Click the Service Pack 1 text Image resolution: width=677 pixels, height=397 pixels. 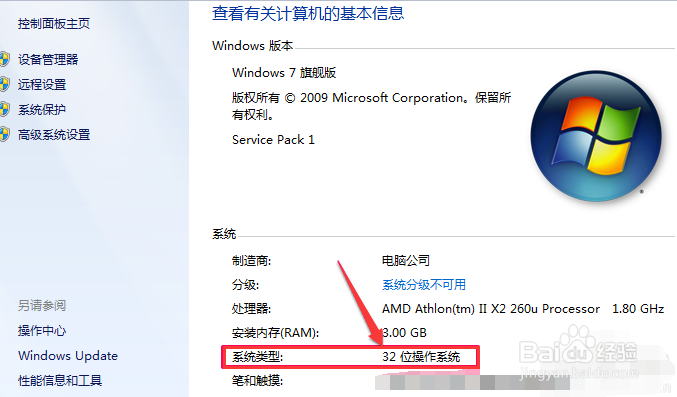pyautogui.click(x=273, y=140)
